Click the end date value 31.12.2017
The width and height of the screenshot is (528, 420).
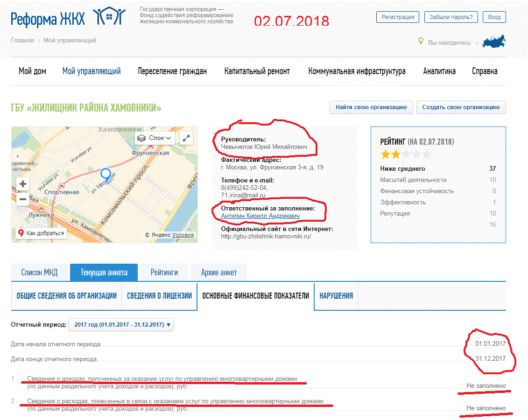[490, 358]
